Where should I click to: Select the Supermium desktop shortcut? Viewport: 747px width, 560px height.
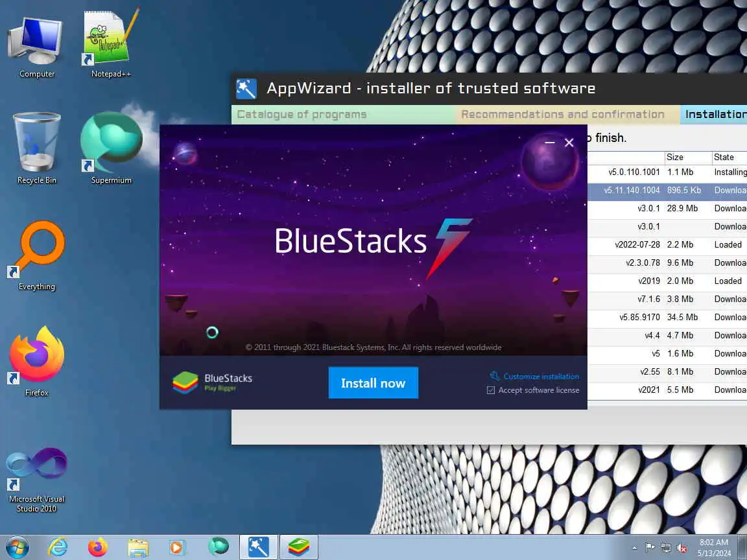click(x=111, y=148)
